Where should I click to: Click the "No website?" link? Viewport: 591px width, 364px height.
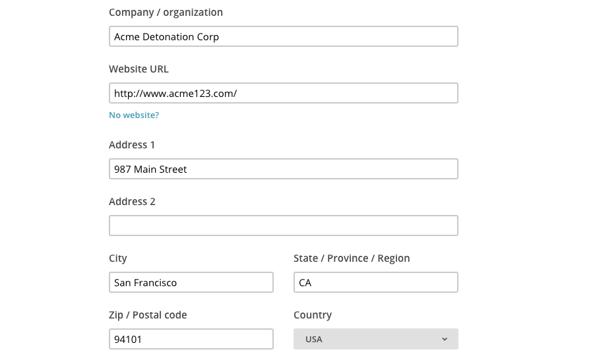134,115
